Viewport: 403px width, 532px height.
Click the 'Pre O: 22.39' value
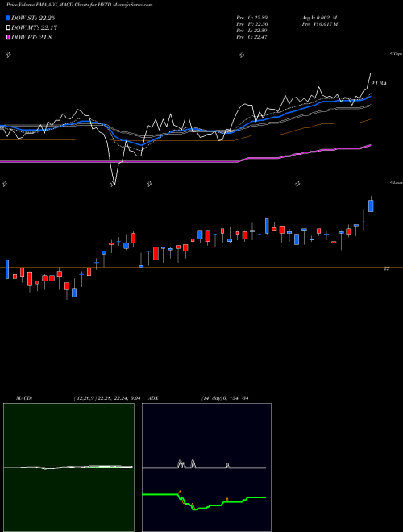(x=251, y=17)
